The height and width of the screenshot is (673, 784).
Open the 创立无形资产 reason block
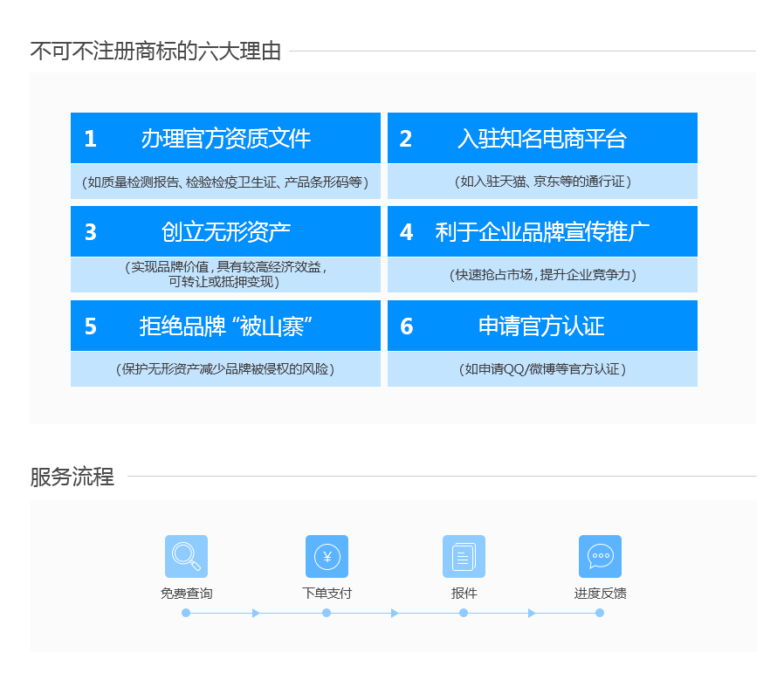(225, 231)
